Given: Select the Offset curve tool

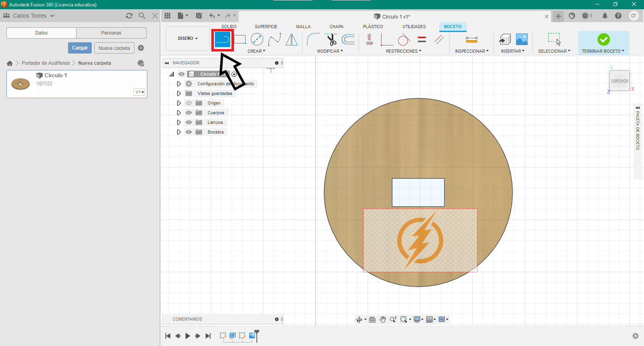Looking at the screenshot, I should click(x=349, y=39).
